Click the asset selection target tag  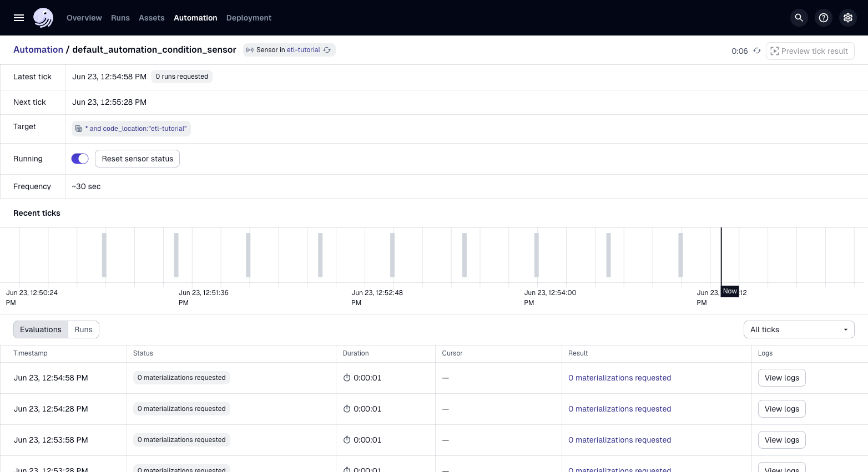pos(132,129)
